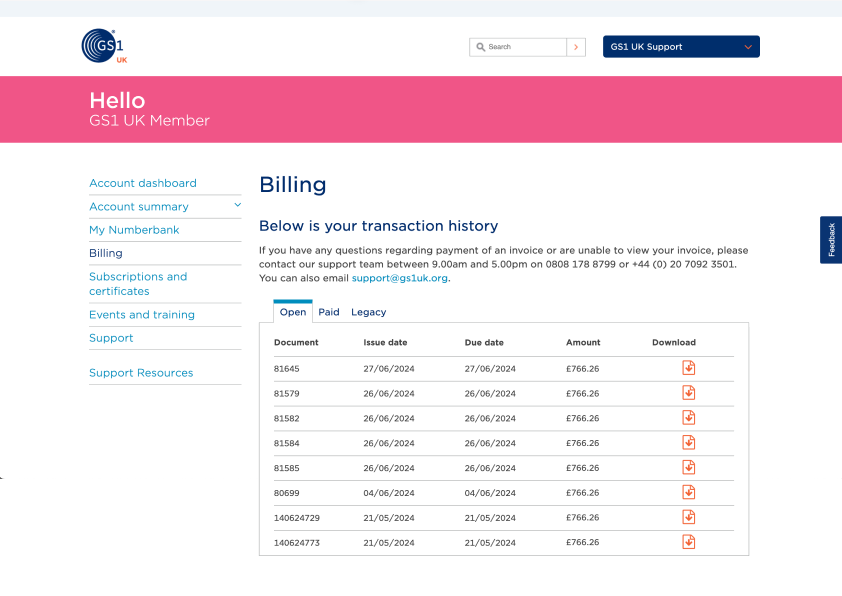The height and width of the screenshot is (596, 842).
Task: Download invoice 80699
Action: tap(688, 492)
